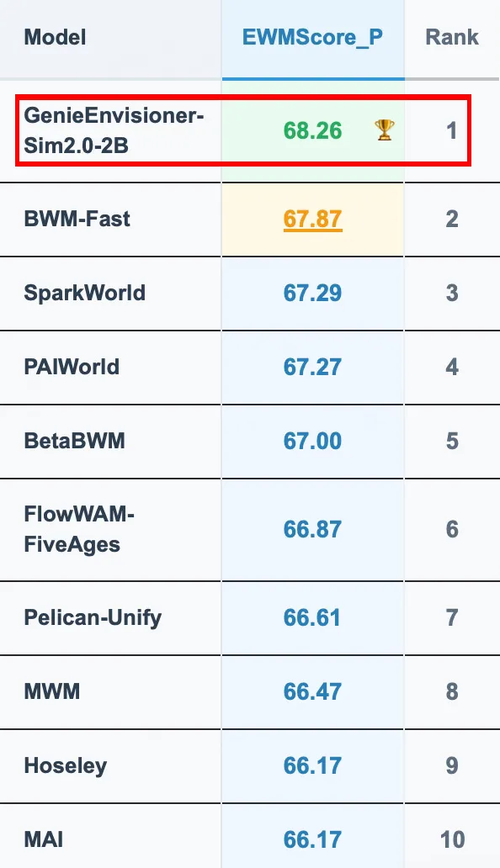Select the BWM-Fast model name
The width and height of the screenshot is (500, 868).
tap(77, 220)
